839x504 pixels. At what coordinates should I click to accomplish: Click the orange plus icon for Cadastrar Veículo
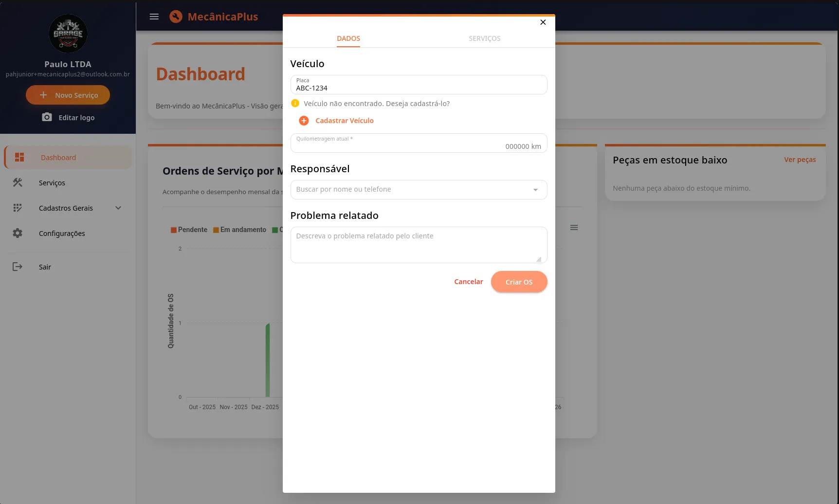click(304, 121)
